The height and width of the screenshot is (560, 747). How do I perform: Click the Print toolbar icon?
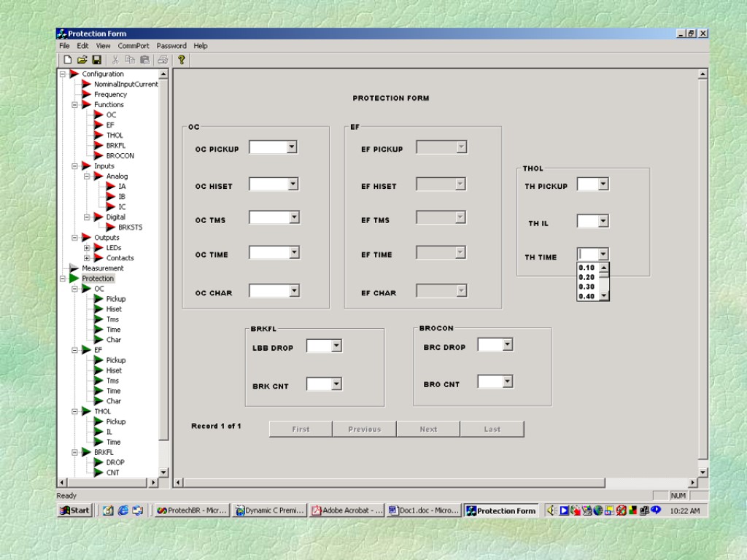click(x=163, y=60)
